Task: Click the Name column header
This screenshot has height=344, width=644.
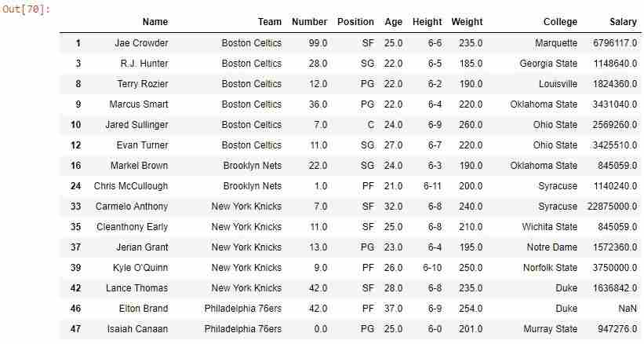Action: point(155,22)
